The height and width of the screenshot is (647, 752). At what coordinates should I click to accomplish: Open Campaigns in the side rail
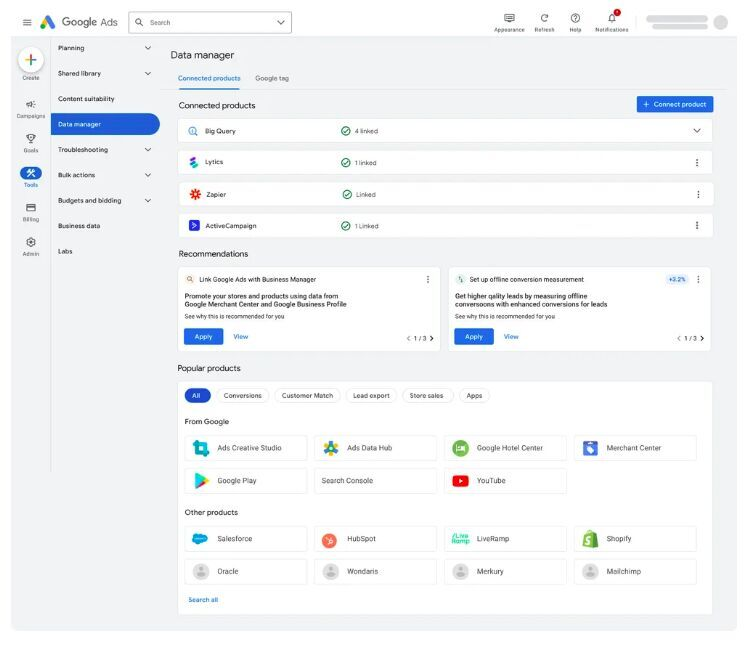(31, 109)
